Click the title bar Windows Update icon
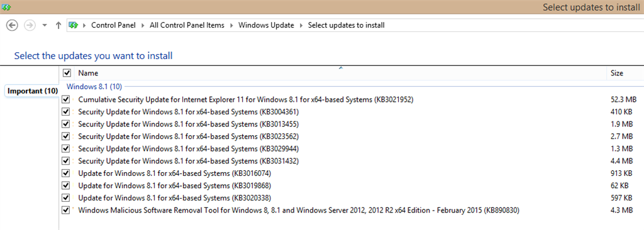The image size is (644, 230). tap(6, 8)
